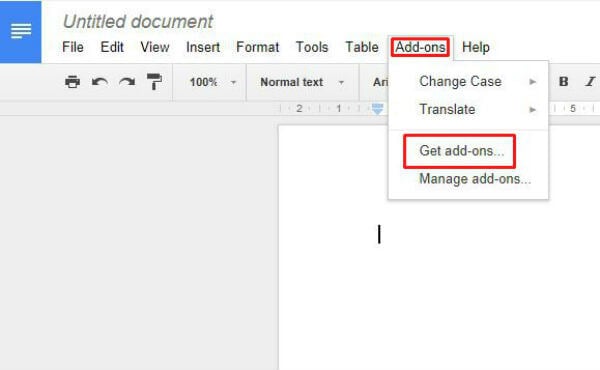600x370 pixels.
Task: Open the Format menu
Action: [258, 47]
